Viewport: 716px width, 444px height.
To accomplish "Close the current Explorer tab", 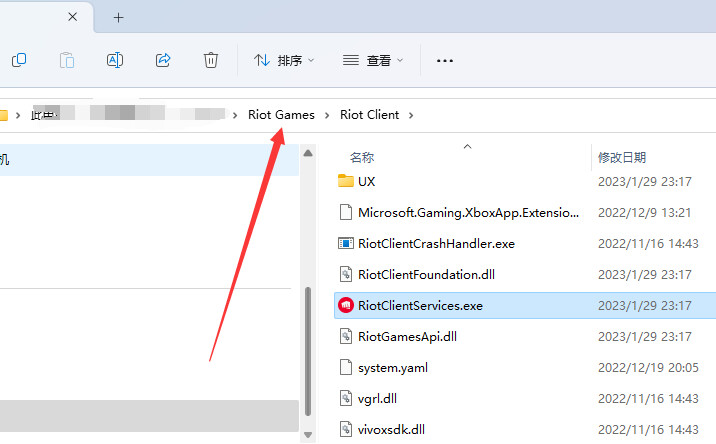I will pos(72,17).
